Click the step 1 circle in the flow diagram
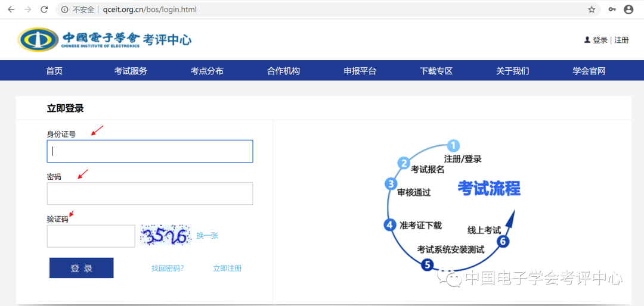The width and height of the screenshot is (644, 306). pos(453,145)
